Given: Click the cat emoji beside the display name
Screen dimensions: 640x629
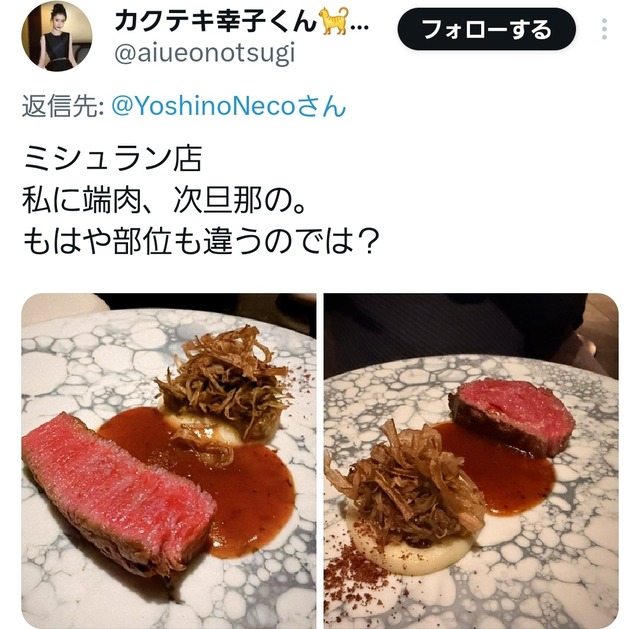Looking at the screenshot, I should (334, 20).
